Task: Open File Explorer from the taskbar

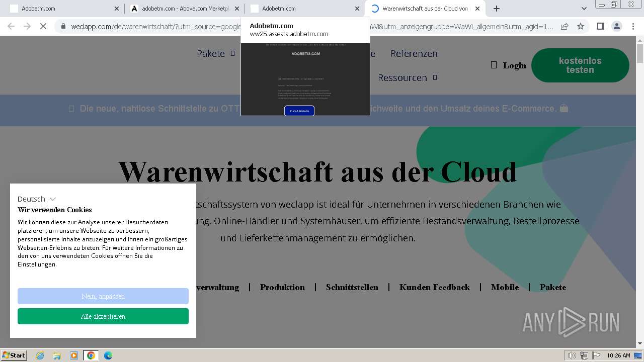Action: [57, 355]
